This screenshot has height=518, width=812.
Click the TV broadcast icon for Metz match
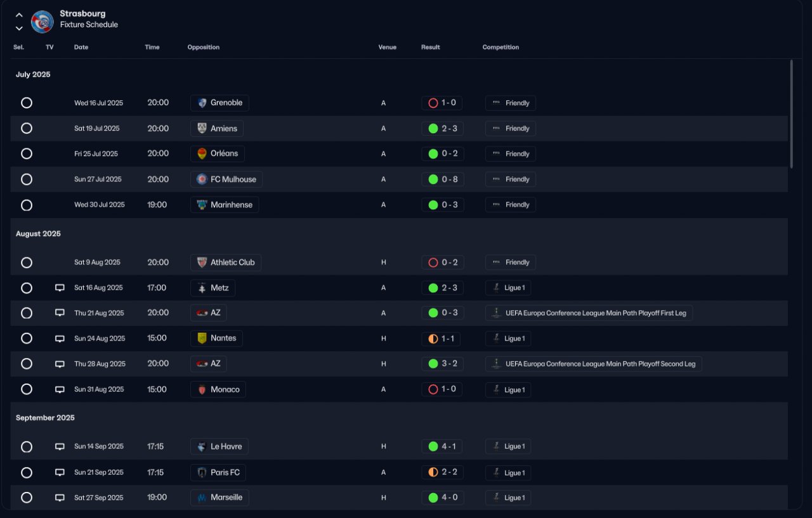pos(60,288)
